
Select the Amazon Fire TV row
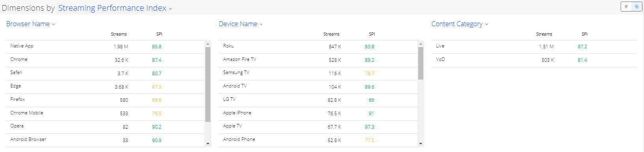(318, 60)
